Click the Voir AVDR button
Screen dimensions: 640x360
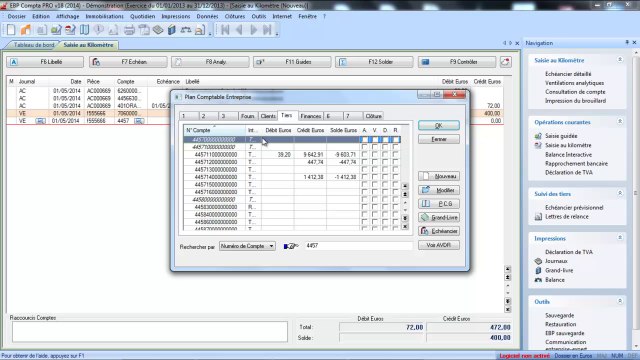tap(438, 245)
